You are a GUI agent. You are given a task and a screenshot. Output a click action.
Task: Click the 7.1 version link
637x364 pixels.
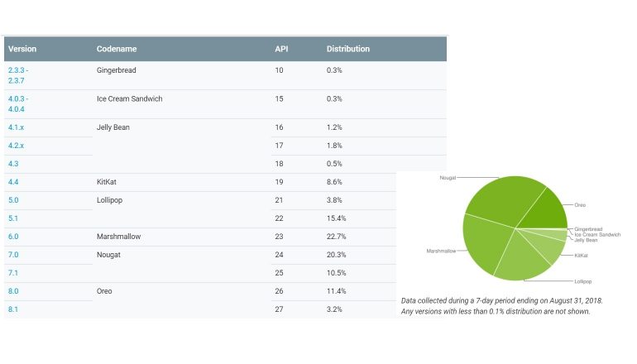[13, 273]
